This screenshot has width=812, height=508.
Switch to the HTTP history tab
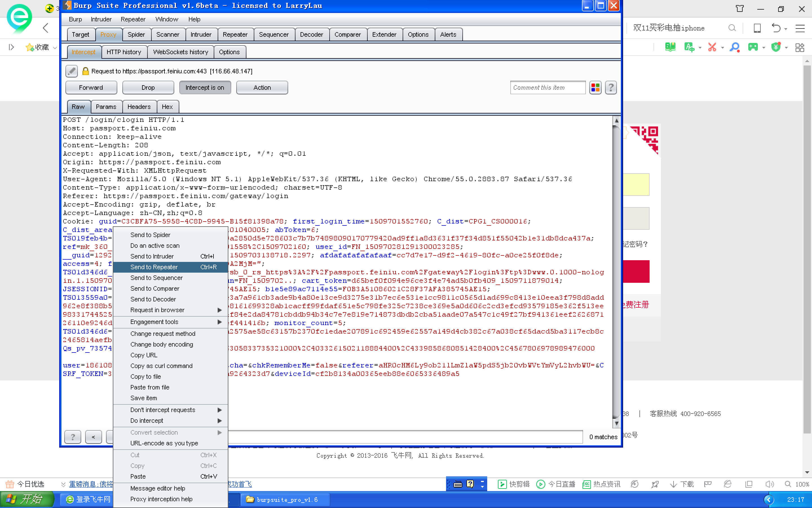point(124,52)
